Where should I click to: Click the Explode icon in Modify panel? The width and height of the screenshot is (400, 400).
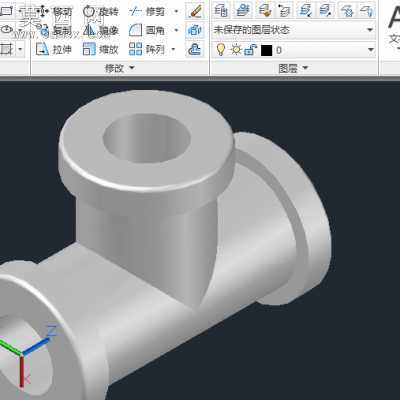(195, 30)
